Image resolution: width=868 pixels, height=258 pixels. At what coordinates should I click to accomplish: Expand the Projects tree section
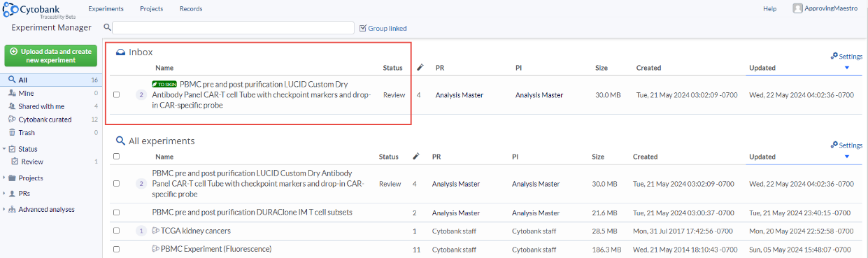pyautogui.click(x=4, y=178)
